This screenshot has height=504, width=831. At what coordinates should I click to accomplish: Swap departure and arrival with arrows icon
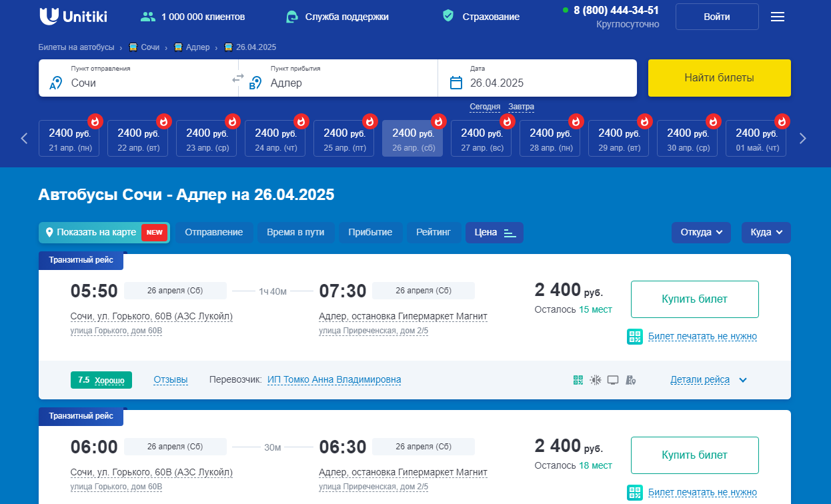[238, 78]
